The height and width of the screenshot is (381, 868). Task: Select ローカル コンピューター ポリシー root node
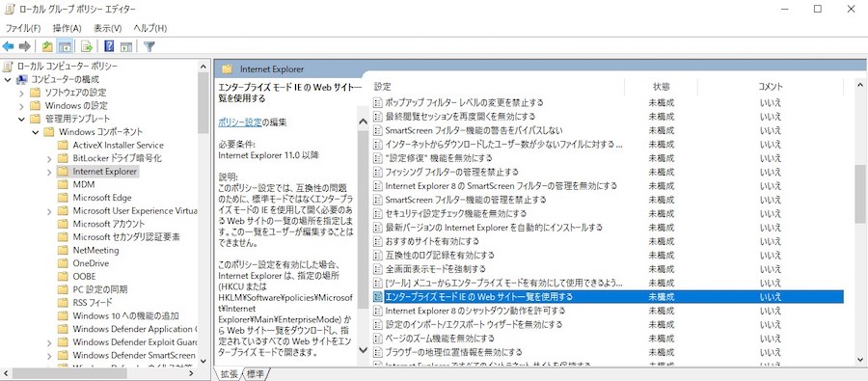click(67, 67)
